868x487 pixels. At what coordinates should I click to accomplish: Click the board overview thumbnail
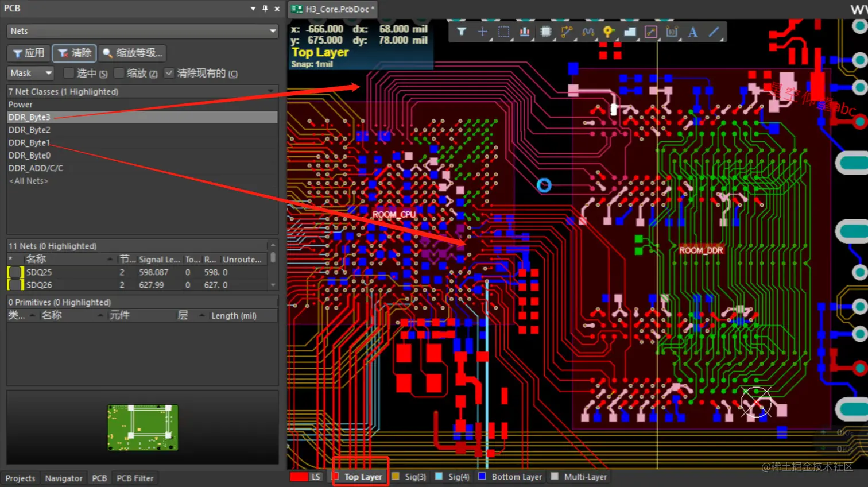click(x=143, y=427)
